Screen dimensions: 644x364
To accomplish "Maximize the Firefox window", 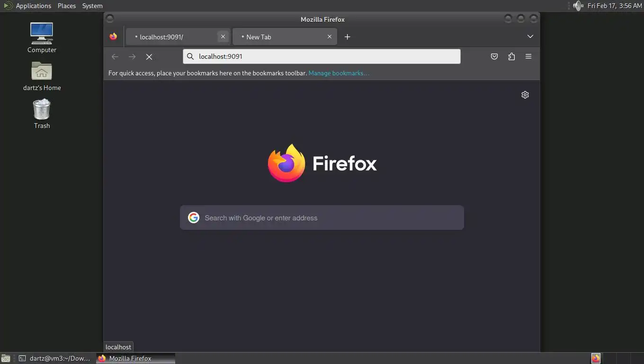I will (521, 18).
